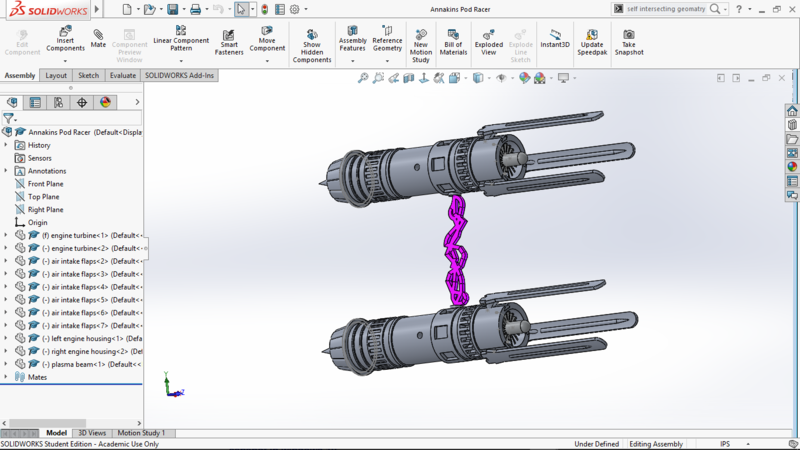Screen dimensions: 800x450
Task: Open Edit Appearance color ball icon
Action: coord(524,78)
